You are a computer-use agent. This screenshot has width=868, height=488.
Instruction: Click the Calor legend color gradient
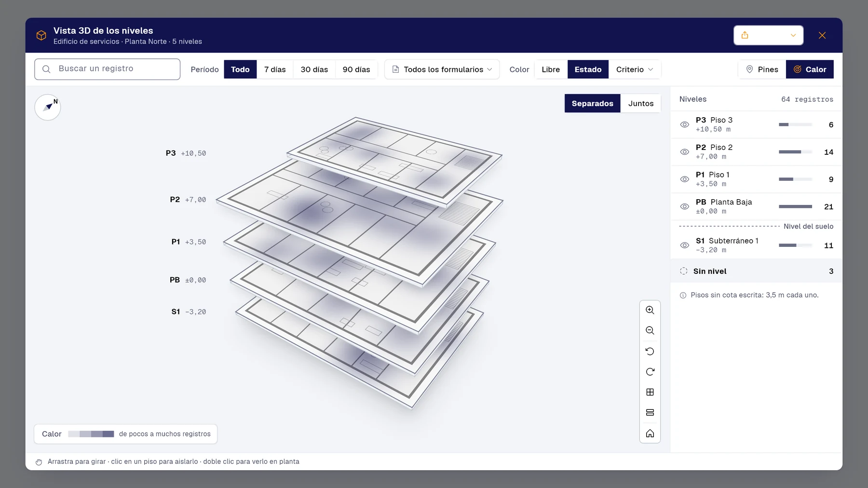[91, 434]
